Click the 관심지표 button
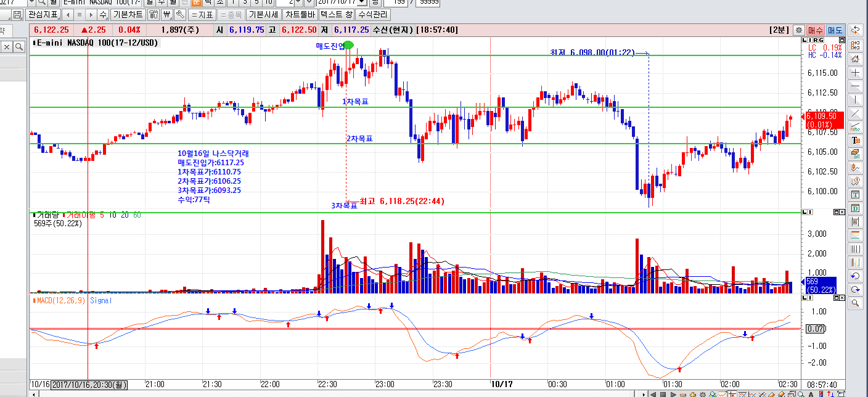 click(43, 14)
